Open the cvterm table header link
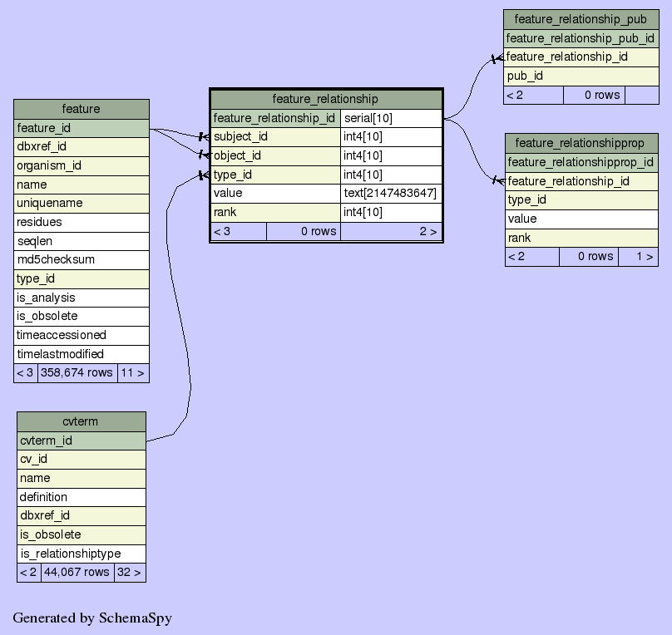This screenshot has width=672, height=635. [81, 421]
